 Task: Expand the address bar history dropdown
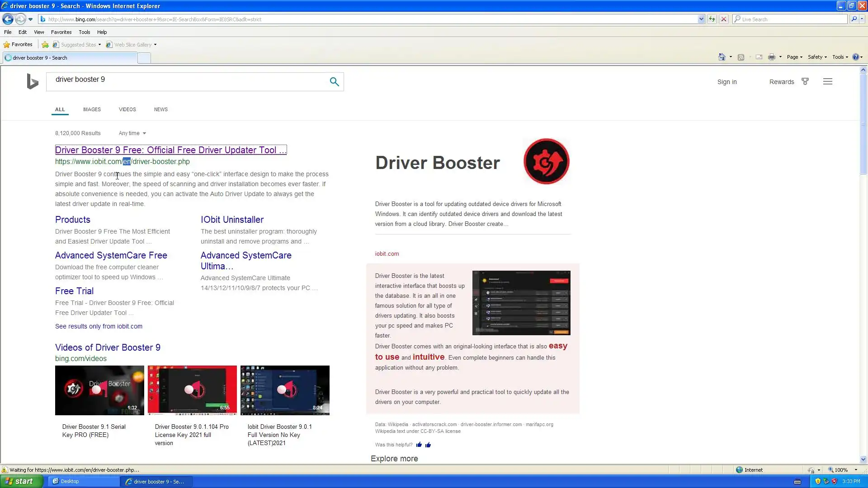tap(701, 19)
